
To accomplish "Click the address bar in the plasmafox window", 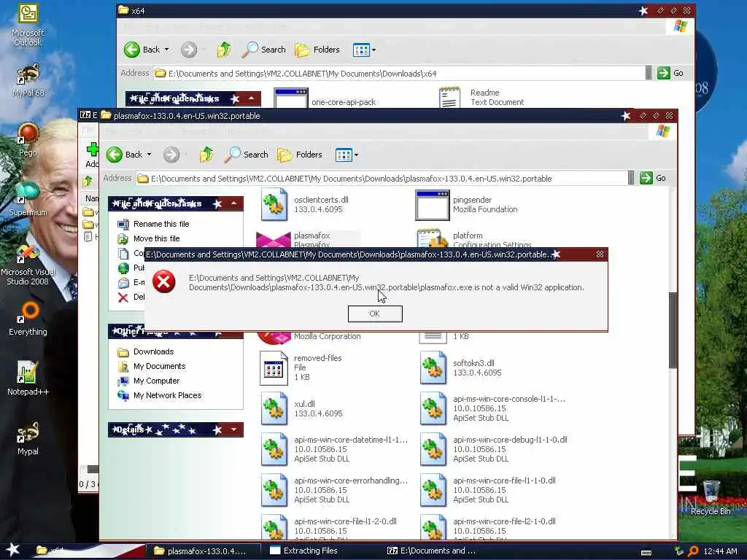I will pos(382,179).
